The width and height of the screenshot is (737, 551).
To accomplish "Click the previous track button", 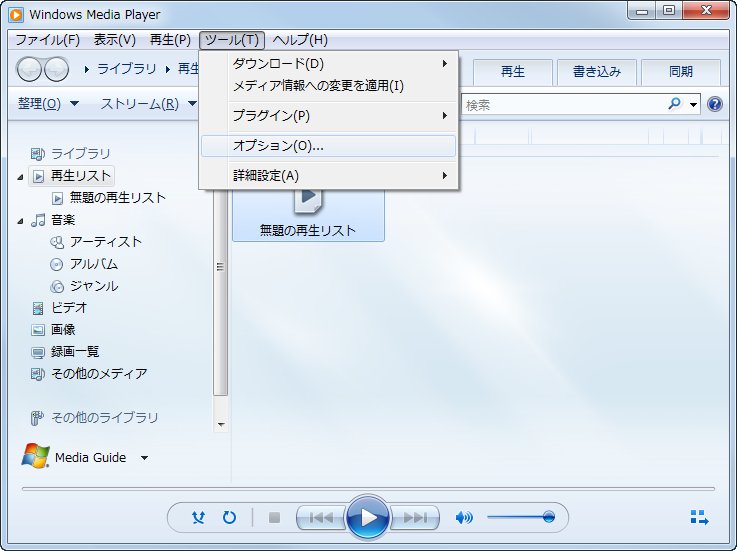I will click(321, 518).
